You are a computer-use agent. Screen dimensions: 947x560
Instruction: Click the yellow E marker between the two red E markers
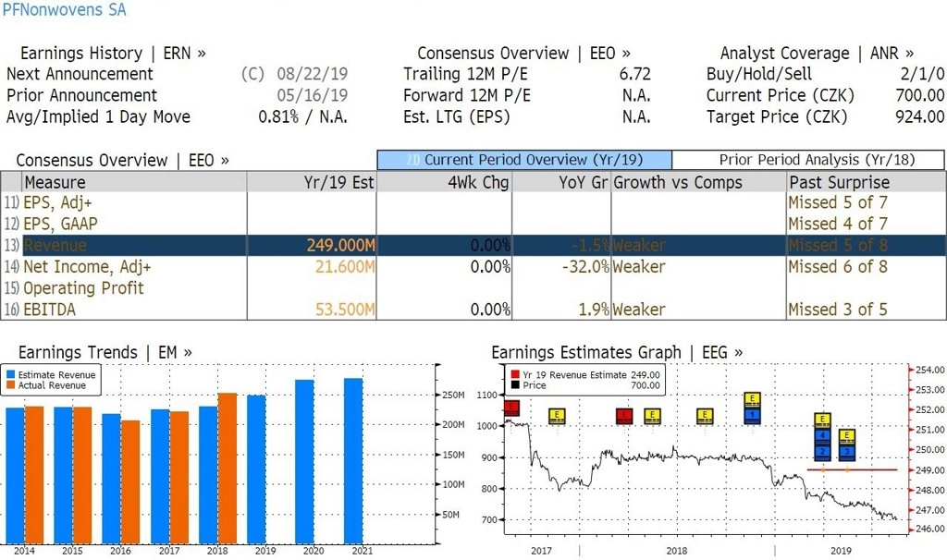(557, 416)
